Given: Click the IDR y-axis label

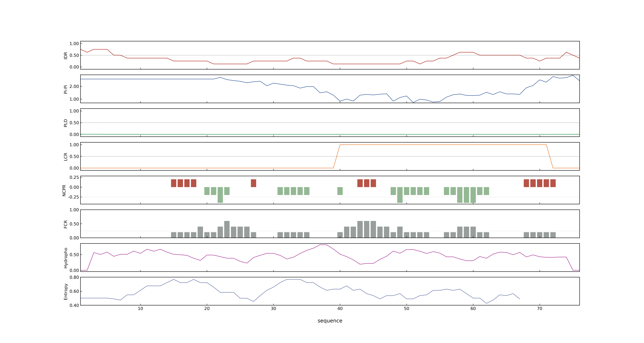Looking at the screenshot, I should (66, 55).
